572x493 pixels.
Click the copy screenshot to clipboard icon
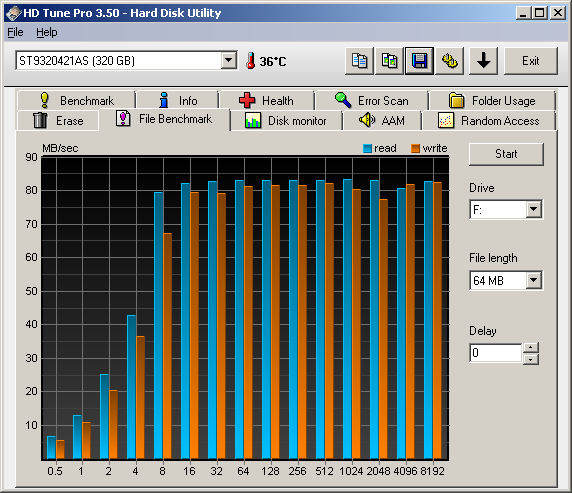click(x=389, y=61)
